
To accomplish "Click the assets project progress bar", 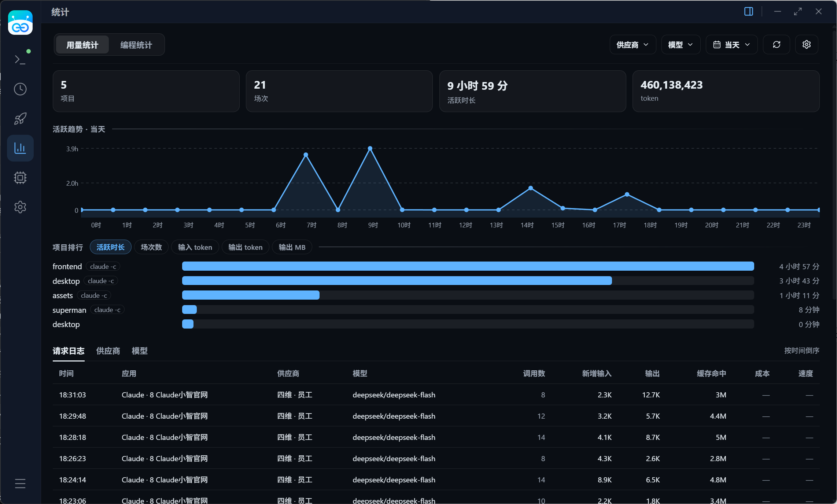I will pos(468,295).
